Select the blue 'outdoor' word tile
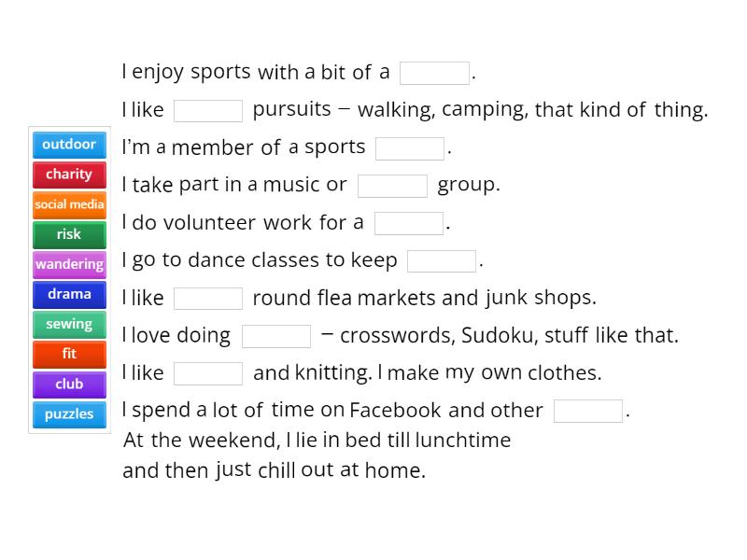 [x=69, y=145]
